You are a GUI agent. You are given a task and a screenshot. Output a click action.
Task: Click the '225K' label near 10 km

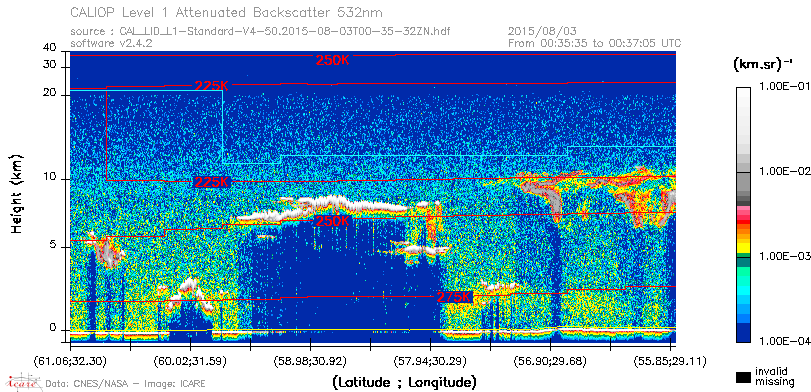[211, 182]
